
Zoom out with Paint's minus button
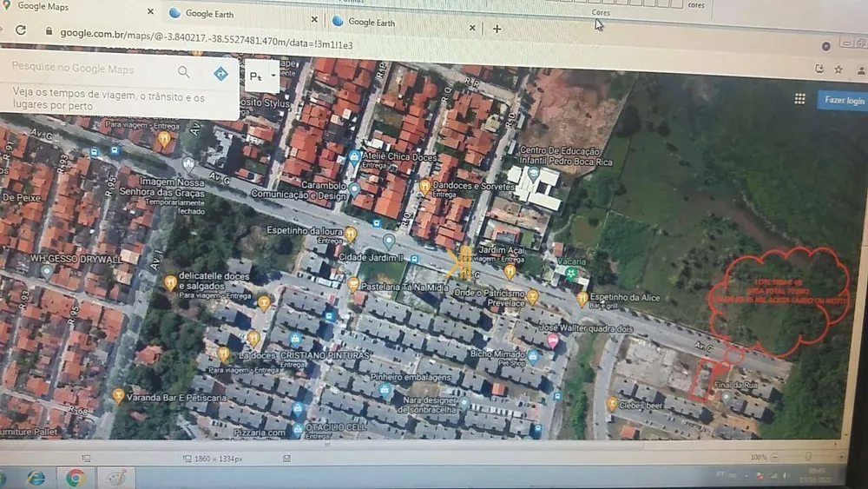(x=774, y=458)
